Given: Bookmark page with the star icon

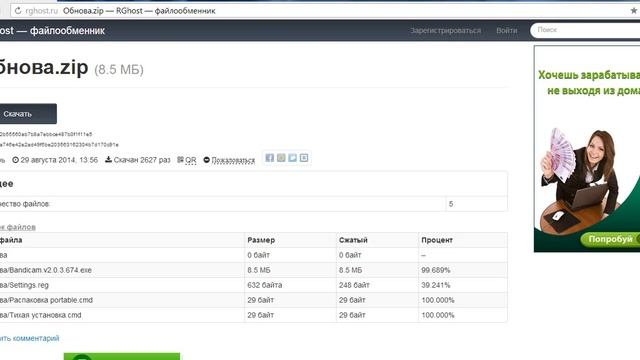Looking at the screenshot, I should [x=633, y=11].
